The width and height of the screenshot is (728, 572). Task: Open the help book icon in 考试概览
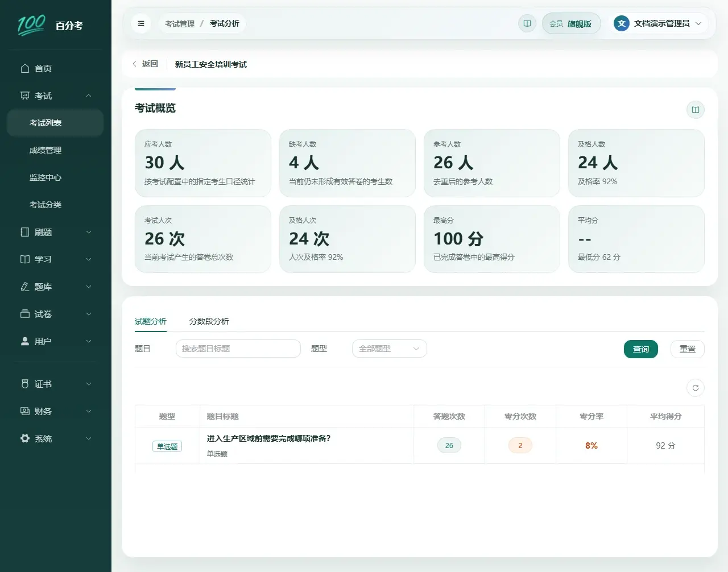(696, 110)
